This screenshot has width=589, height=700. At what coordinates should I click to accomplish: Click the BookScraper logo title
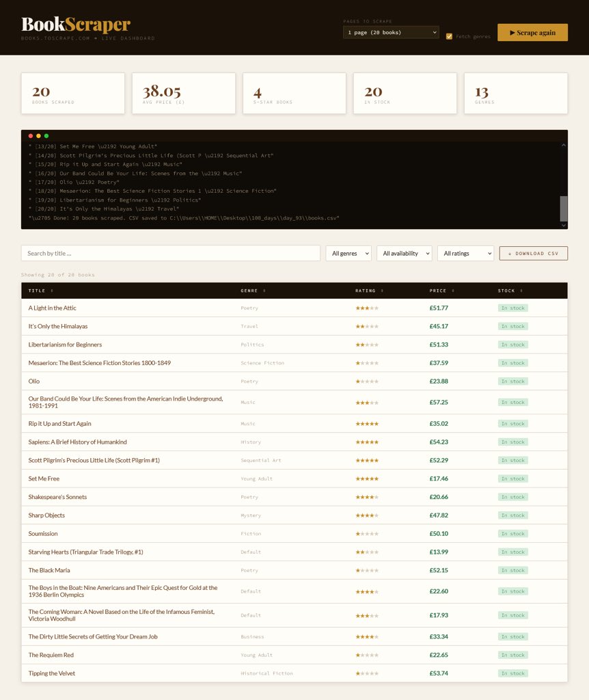click(x=76, y=25)
